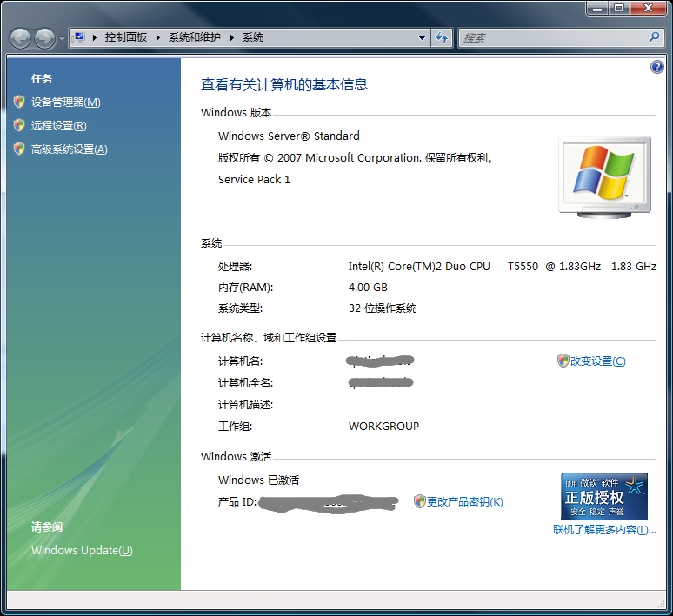Open 联机了解更多内容(L)... link
The image size is (673, 616).
[x=604, y=530]
